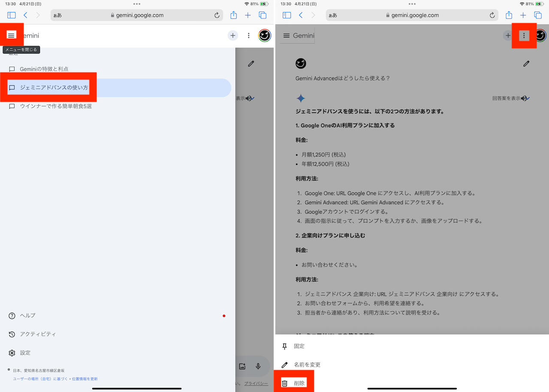Open Gemini's three-dot options in left screenshot
Viewport: 549px width, 392px height.
click(248, 36)
